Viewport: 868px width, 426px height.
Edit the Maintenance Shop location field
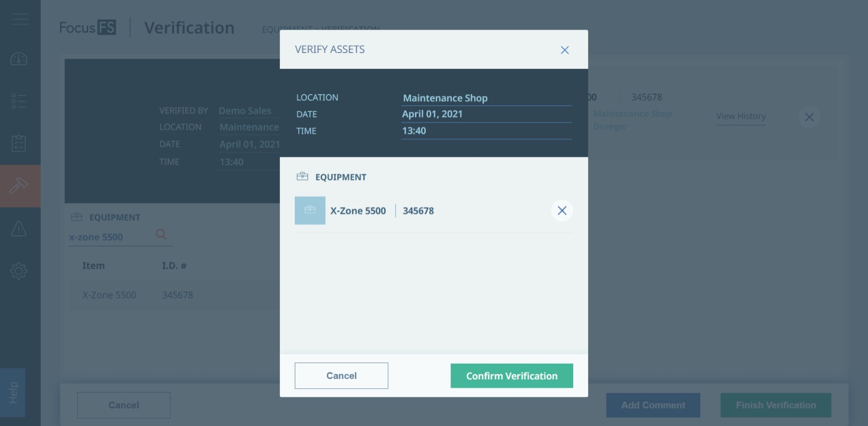point(487,98)
